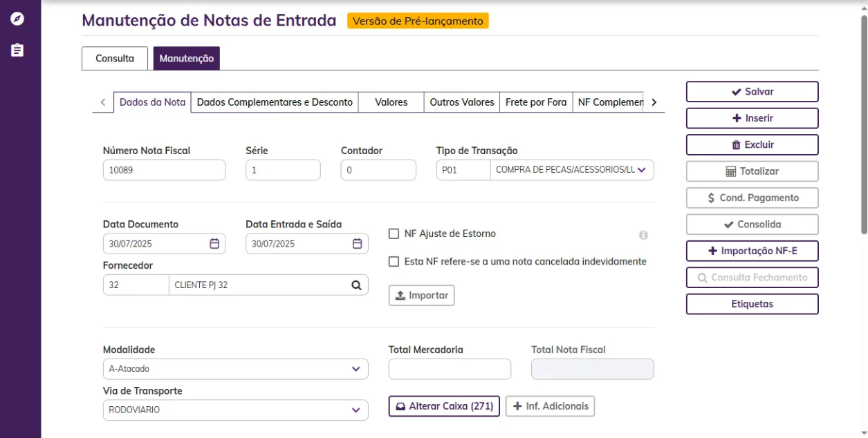Viewport: 868px width, 438px height.
Task: Open the Via de Transporte dropdown
Action: [355, 410]
